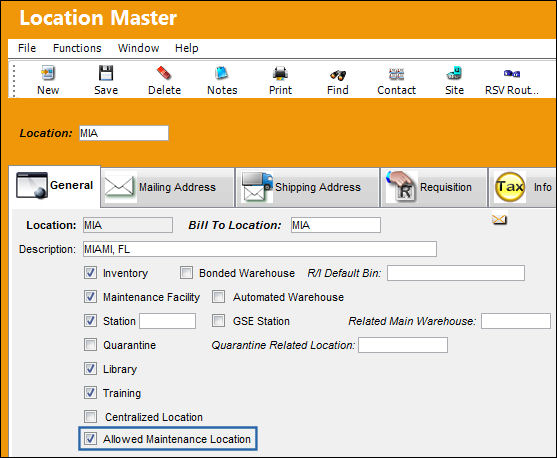The height and width of the screenshot is (458, 557).
Task: Click the R/I Default Bin field
Action: click(456, 273)
